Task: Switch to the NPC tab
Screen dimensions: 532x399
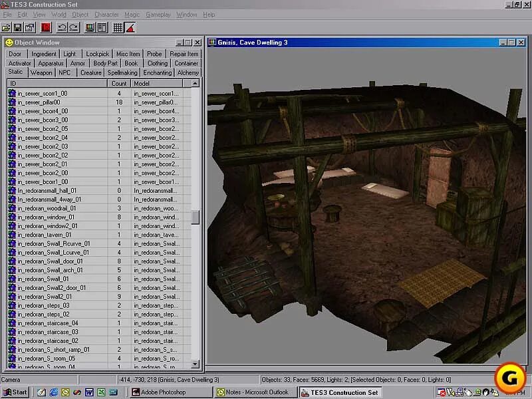Action: point(65,72)
